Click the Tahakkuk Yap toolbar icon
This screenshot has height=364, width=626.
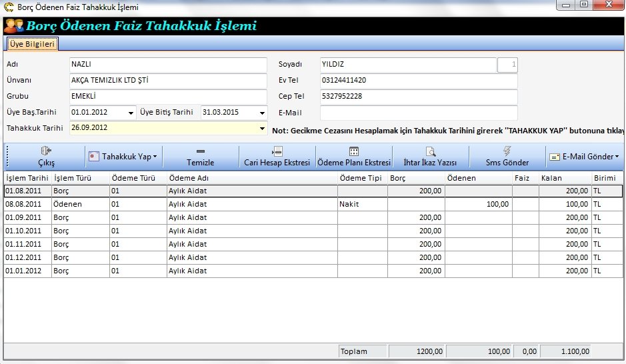94,157
